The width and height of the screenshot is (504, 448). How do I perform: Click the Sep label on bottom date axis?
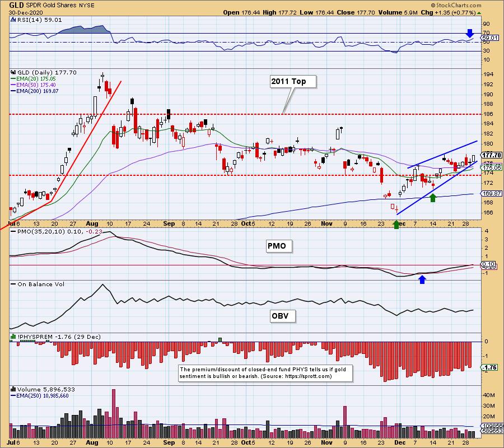coord(169,442)
